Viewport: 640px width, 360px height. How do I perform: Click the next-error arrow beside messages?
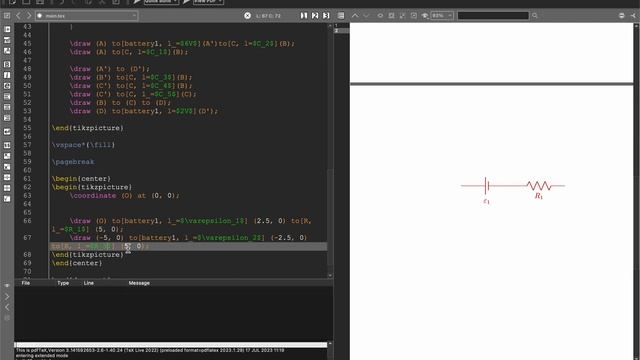tap(7, 296)
